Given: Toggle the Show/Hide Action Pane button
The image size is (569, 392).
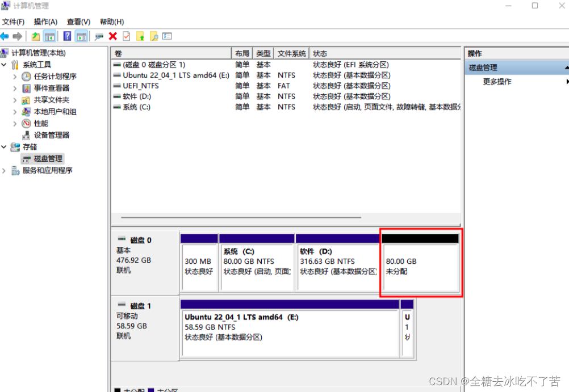Looking at the screenshot, I should click(82, 36).
